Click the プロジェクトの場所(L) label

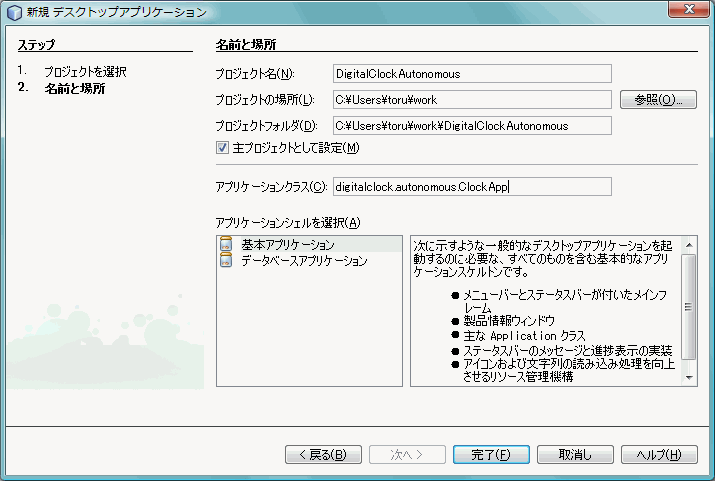click(x=265, y=99)
